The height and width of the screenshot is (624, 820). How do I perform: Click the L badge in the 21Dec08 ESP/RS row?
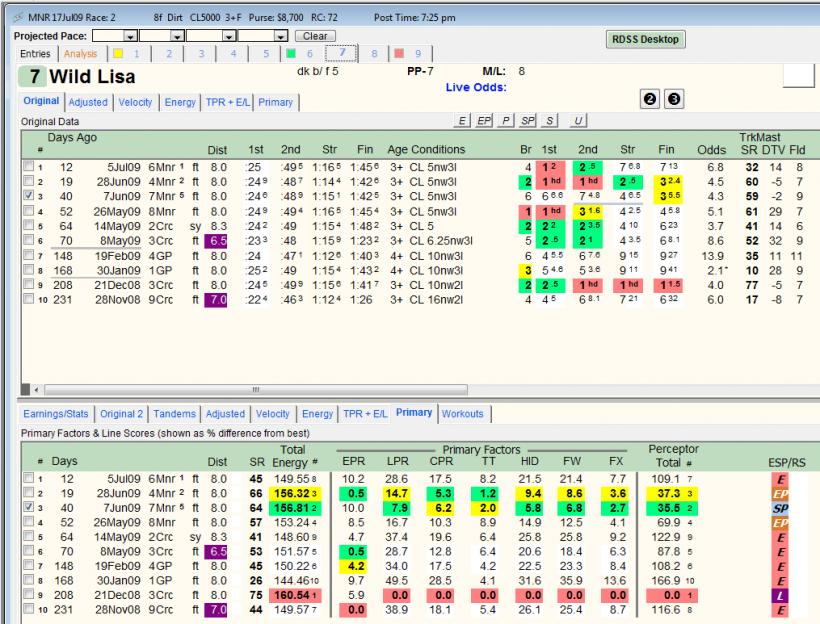tap(781, 596)
